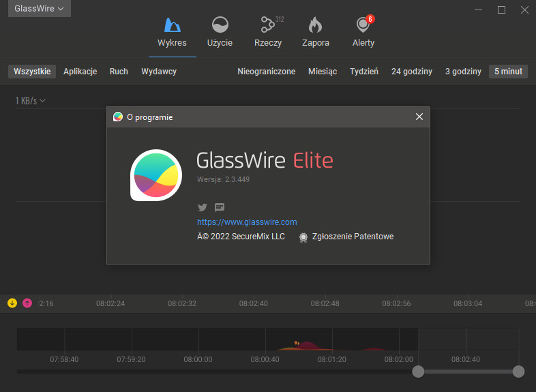Set time range to 5 minut

[x=508, y=72]
